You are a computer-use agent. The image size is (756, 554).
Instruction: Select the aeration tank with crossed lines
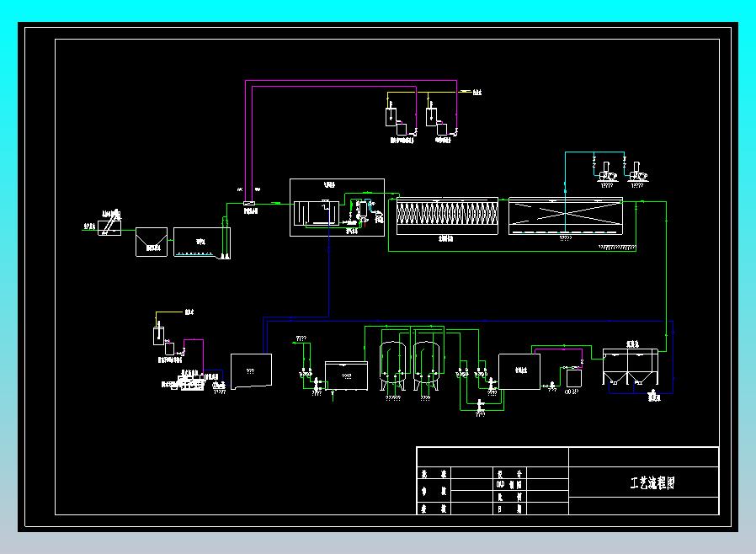coord(566,216)
